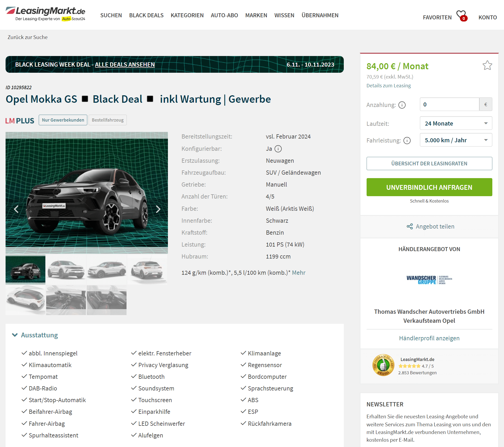Select the black Mokka thumbnail on green grid
This screenshot has height=447, width=504.
[25, 269]
